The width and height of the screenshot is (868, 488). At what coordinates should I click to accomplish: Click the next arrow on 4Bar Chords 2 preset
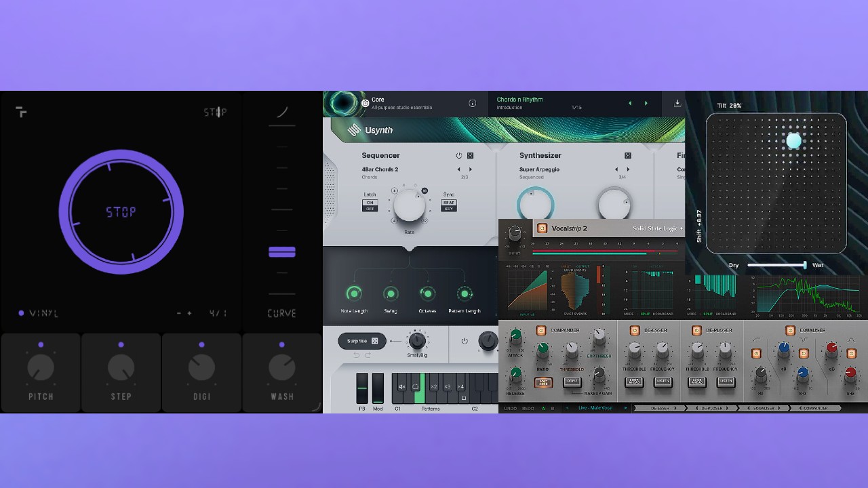471,169
